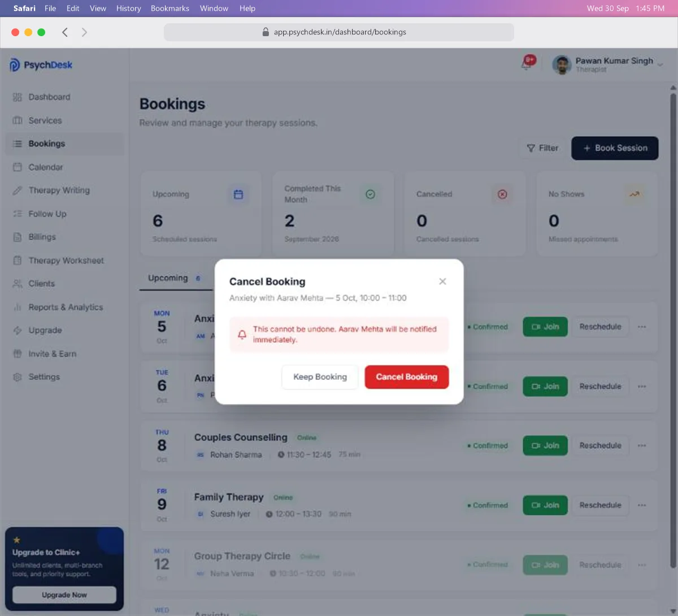The image size is (678, 616).
Task: Click the Services icon in sidebar
Action: click(18, 120)
